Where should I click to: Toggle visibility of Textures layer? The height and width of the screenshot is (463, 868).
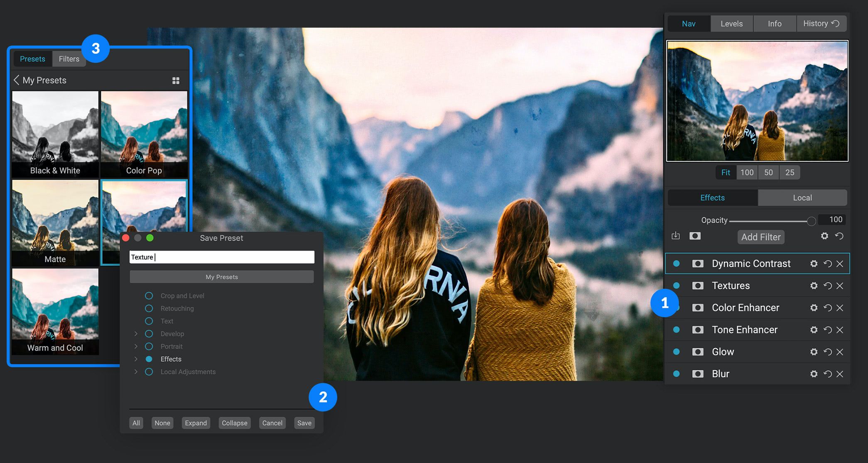pos(676,285)
